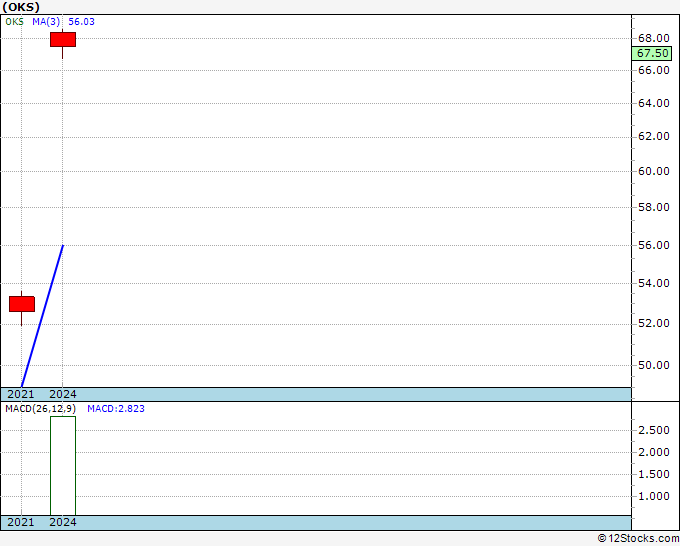
Task: Click the 2.000 MACD axis label
Action: pyautogui.click(x=654, y=452)
